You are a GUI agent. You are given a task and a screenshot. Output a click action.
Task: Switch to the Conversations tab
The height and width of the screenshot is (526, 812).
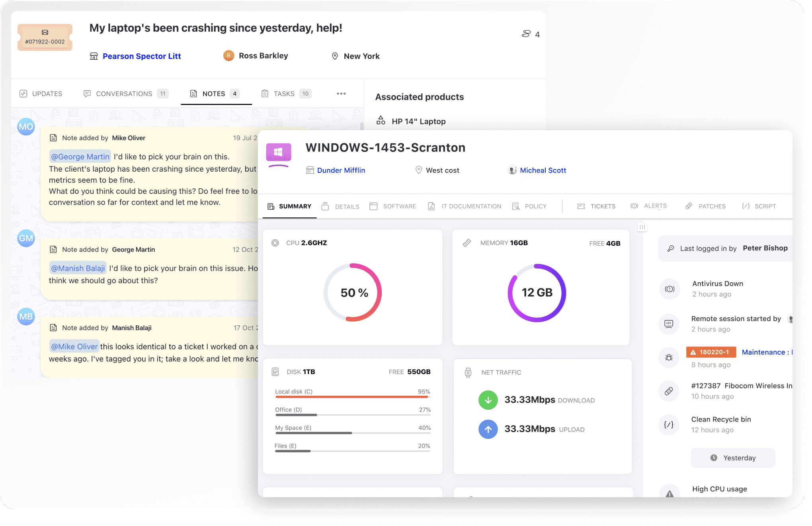(x=124, y=94)
